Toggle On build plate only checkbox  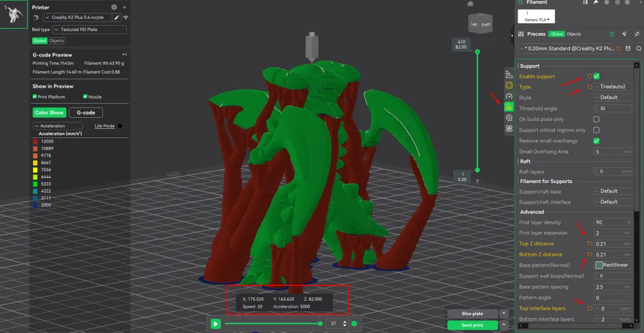point(596,120)
